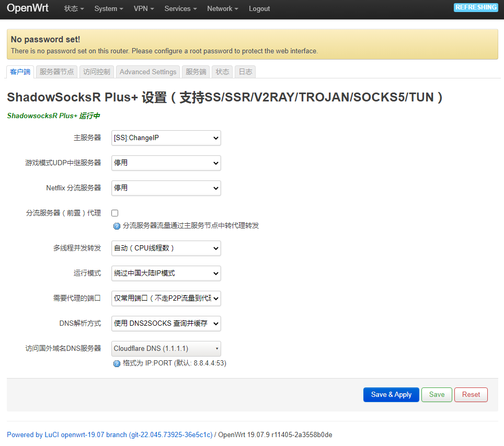Click the 'OpenWrt 19.07.9 r11405-2a3558b0de' version text

click(275, 434)
